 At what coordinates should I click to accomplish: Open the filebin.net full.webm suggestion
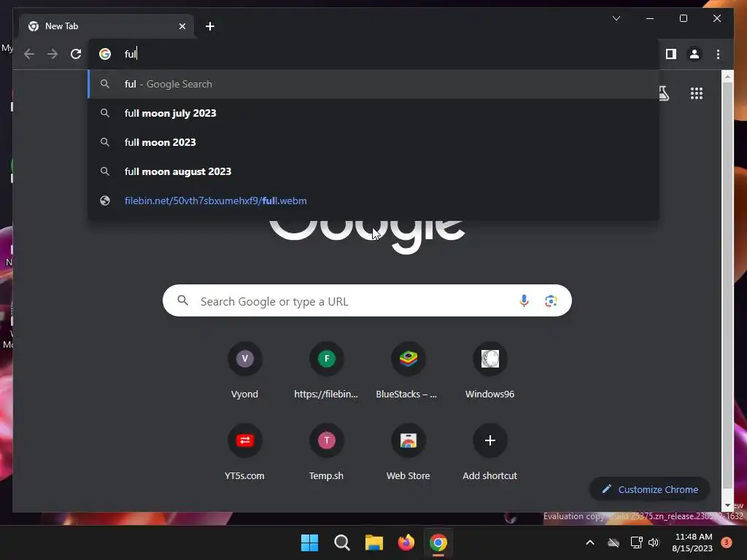[373, 201]
